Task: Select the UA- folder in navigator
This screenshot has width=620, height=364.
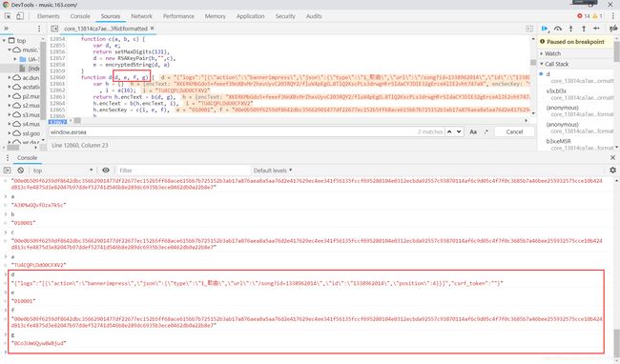Action: point(30,59)
